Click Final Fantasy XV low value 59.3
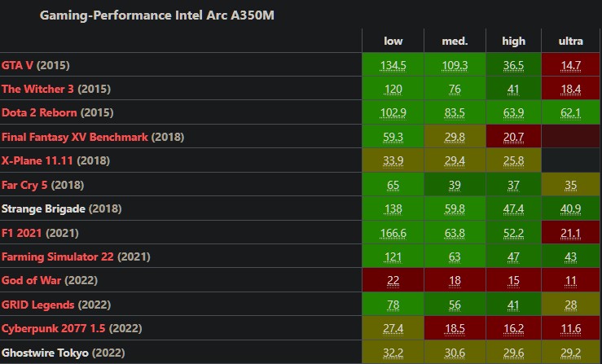Viewport: 602px width, 364px height. [393, 137]
